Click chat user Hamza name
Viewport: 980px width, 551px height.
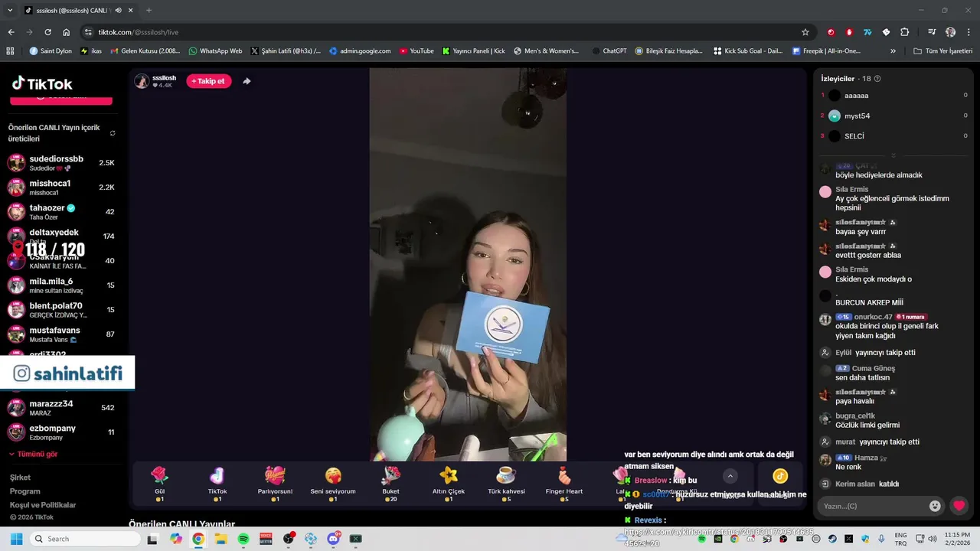866,458
